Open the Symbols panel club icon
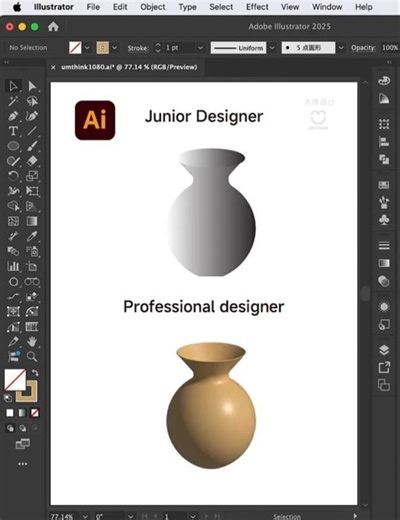 384,220
